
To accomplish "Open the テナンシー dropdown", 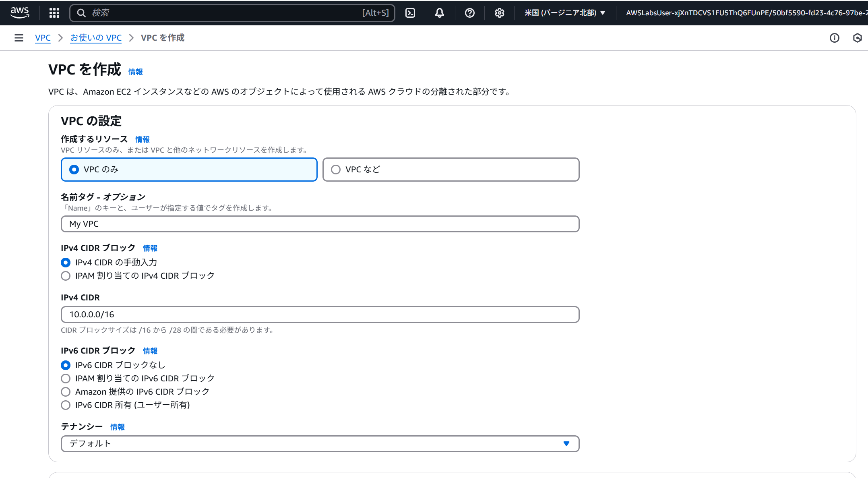I will [320, 444].
